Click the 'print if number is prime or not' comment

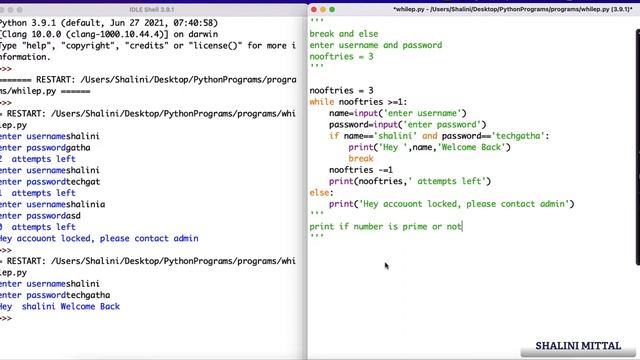386,227
